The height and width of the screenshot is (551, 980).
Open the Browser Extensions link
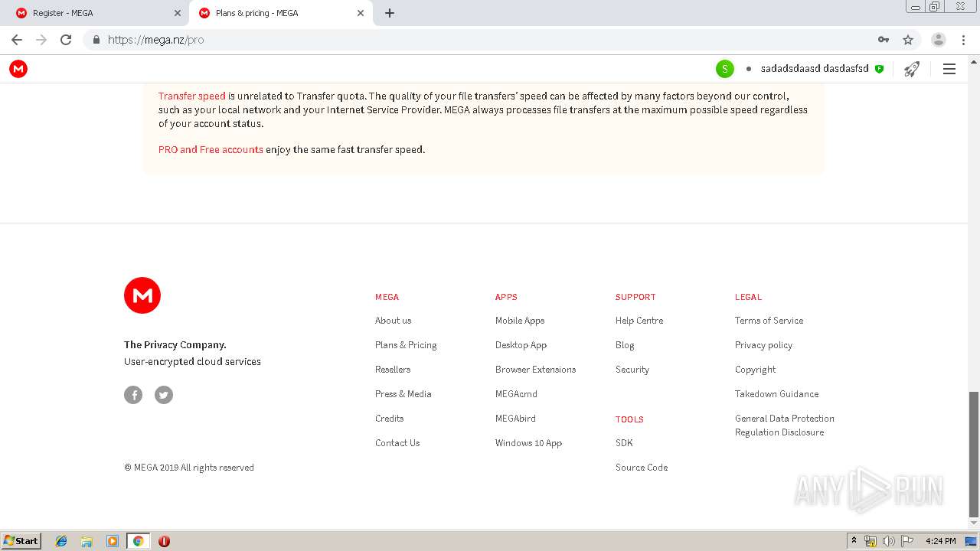click(536, 370)
